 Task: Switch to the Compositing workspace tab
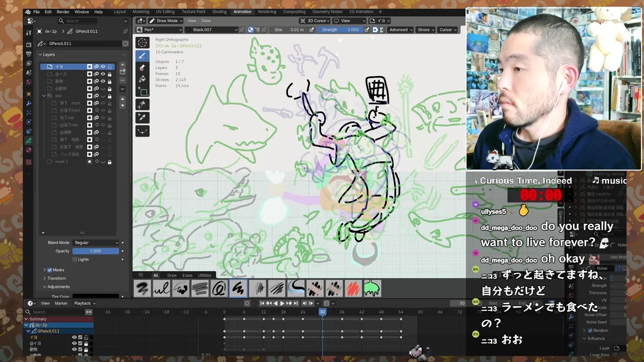coord(294,12)
